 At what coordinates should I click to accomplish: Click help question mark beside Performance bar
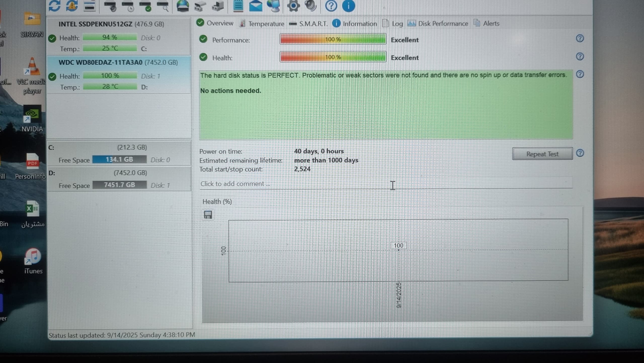coord(580,38)
